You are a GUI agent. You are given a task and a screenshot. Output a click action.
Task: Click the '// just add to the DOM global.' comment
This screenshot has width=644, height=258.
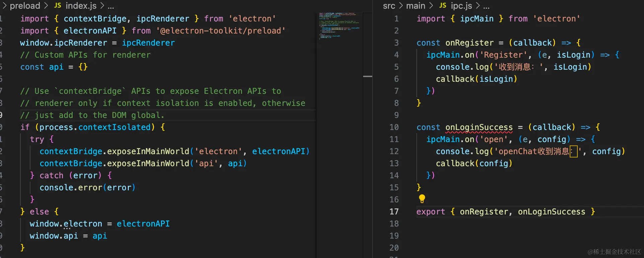(92, 115)
